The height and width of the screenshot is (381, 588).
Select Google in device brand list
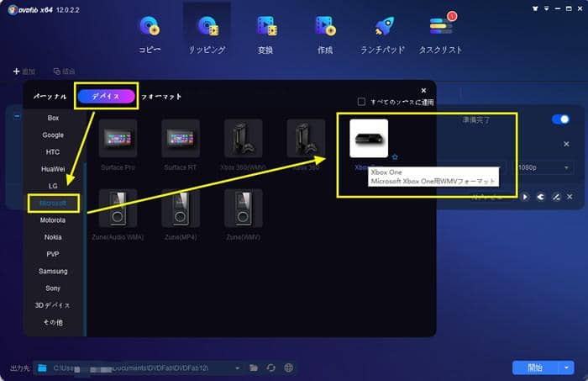(x=53, y=135)
